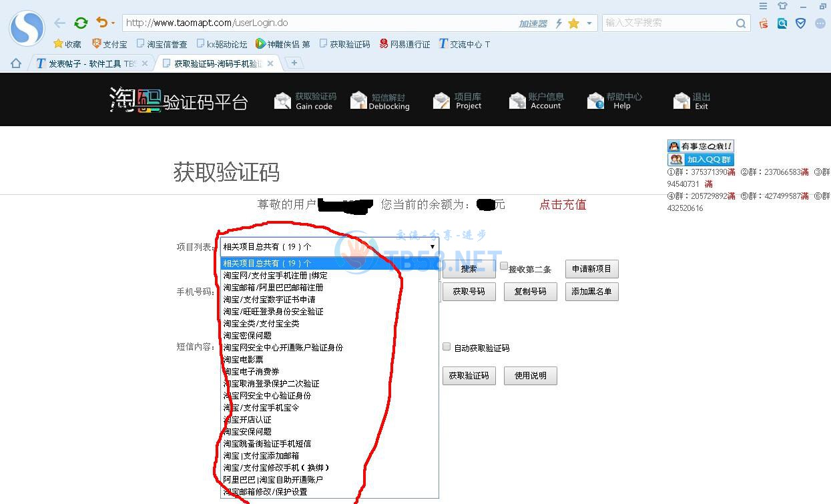Click the 有事您Q我 QQ contact badge

(700, 146)
